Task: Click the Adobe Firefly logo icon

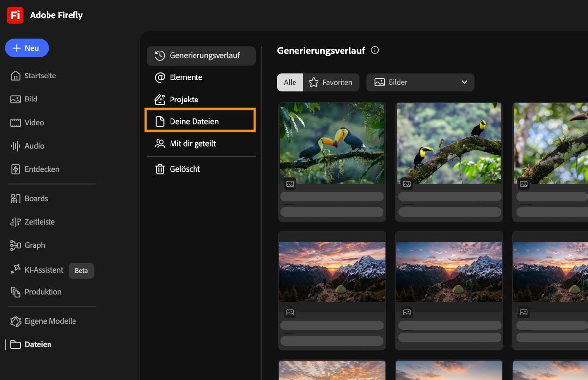Action: pos(15,15)
